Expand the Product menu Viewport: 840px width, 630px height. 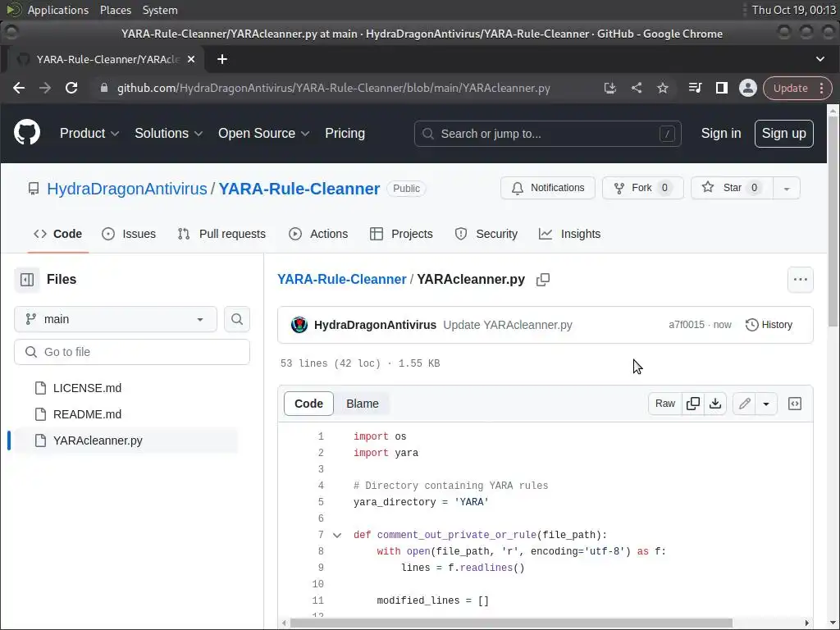pyautogui.click(x=89, y=134)
